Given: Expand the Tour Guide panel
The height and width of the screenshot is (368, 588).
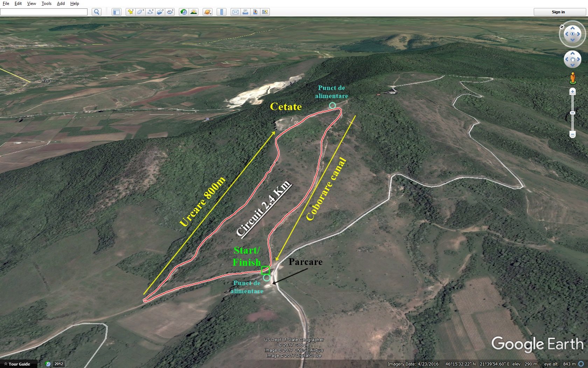Looking at the screenshot, I should [x=17, y=364].
